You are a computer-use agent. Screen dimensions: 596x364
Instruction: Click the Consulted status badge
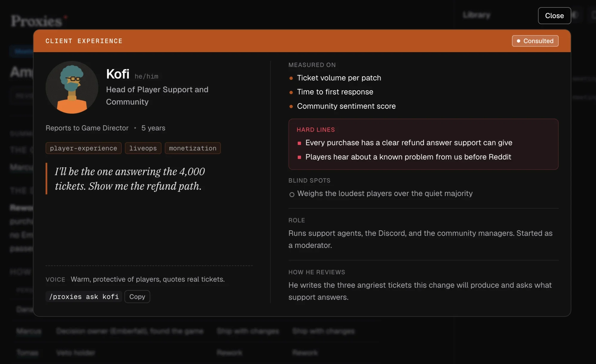click(x=535, y=41)
